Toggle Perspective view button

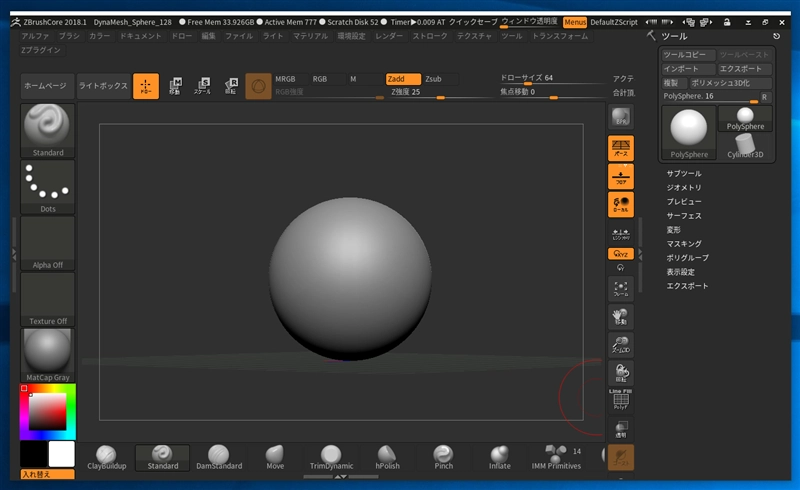click(620, 148)
